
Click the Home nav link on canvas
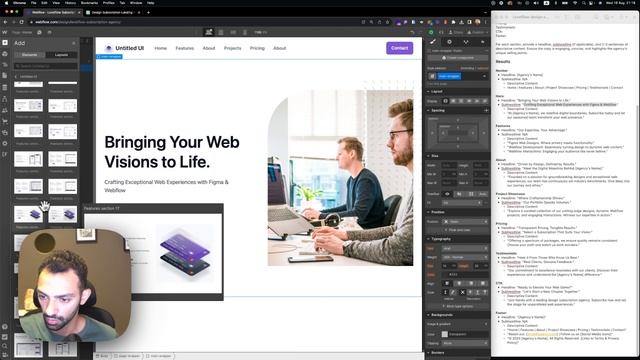[x=160, y=48]
